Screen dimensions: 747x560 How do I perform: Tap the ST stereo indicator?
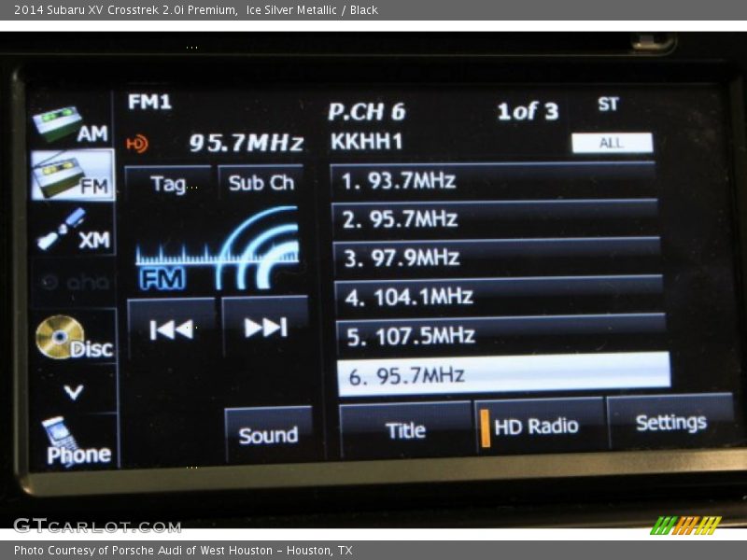pos(609,104)
